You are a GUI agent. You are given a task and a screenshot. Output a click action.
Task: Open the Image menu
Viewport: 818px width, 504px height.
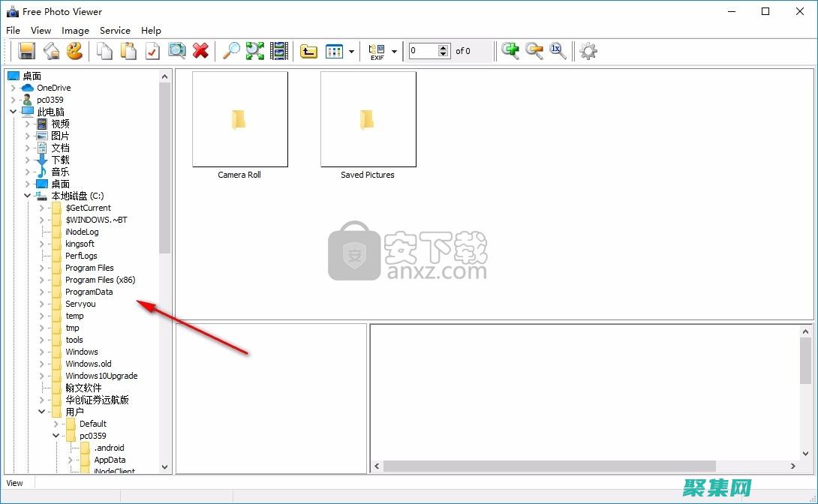pyautogui.click(x=75, y=31)
